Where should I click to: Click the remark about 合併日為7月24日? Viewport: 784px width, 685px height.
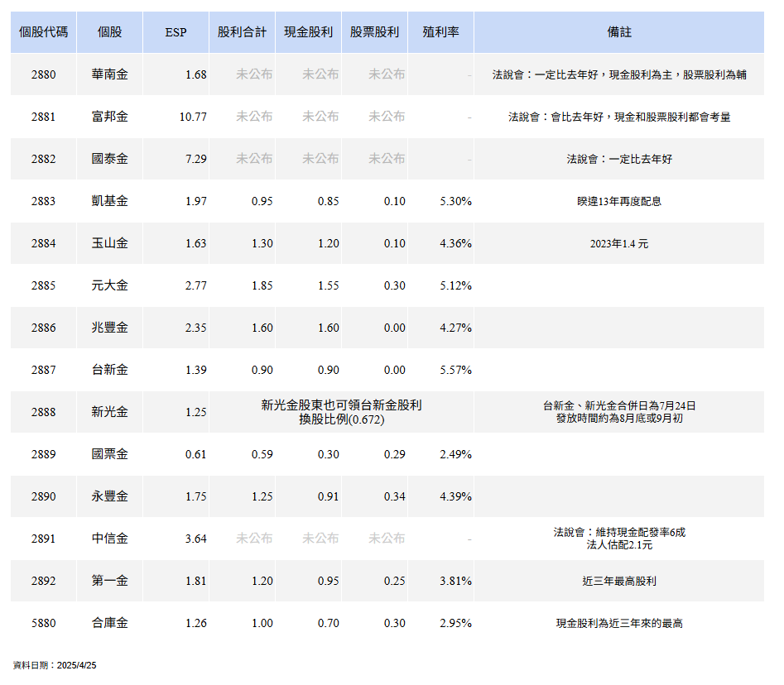619,405
